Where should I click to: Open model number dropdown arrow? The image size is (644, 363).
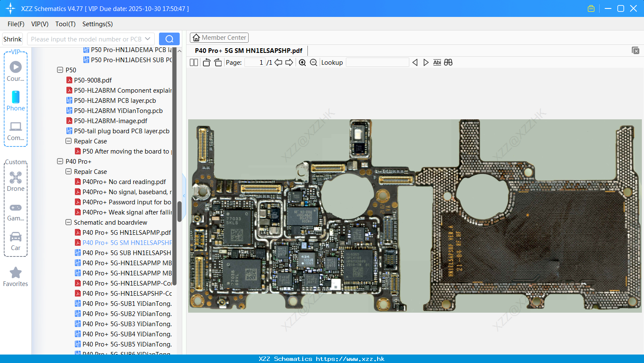pos(148,39)
